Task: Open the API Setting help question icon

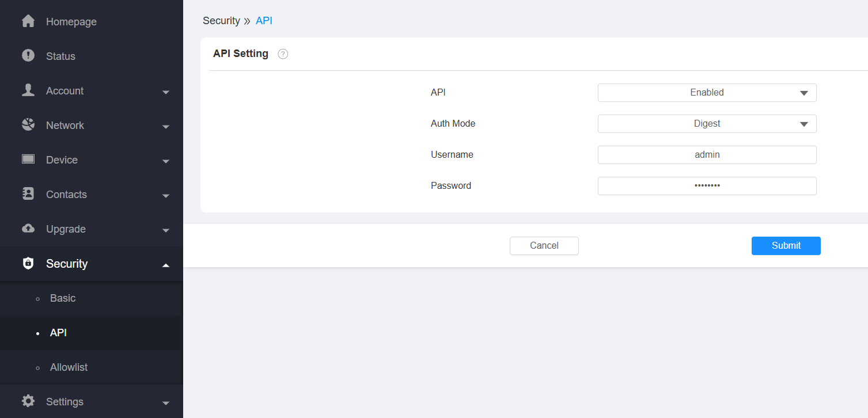Action: [x=283, y=54]
